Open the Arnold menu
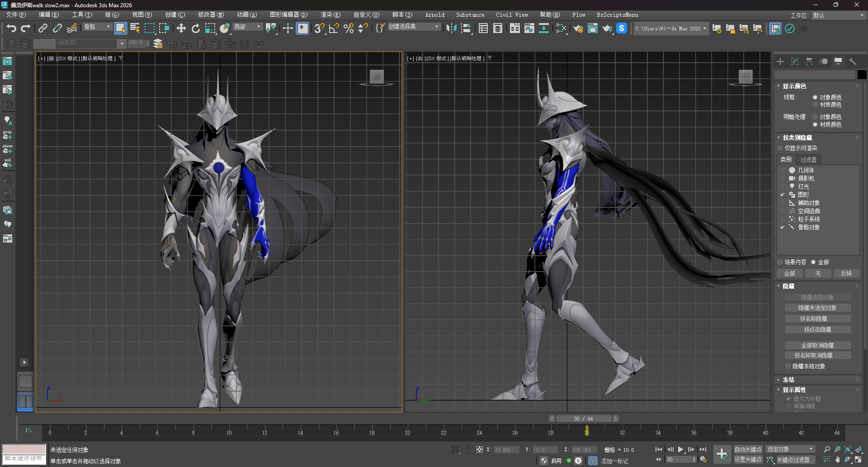This screenshot has height=467, width=868. coord(435,15)
